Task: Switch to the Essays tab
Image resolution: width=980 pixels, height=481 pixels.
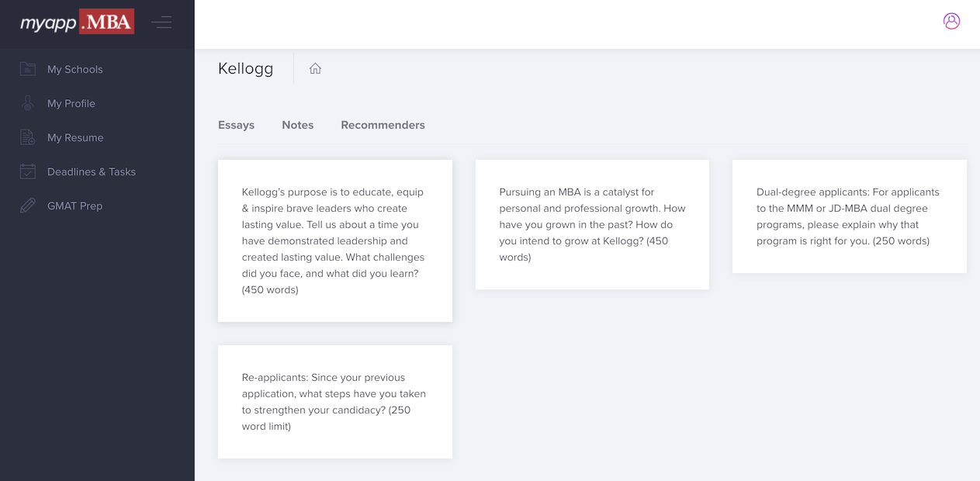Action: pos(236,125)
